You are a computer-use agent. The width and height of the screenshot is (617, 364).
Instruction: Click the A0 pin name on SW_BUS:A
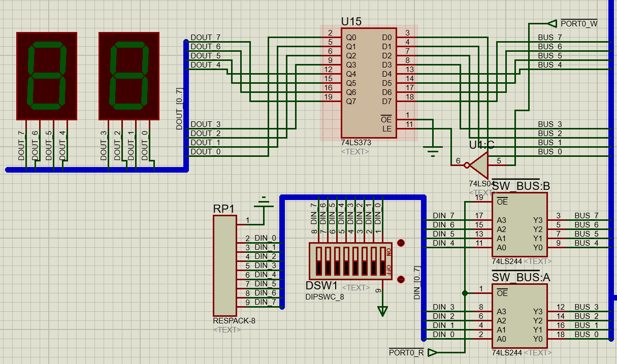[502, 339]
